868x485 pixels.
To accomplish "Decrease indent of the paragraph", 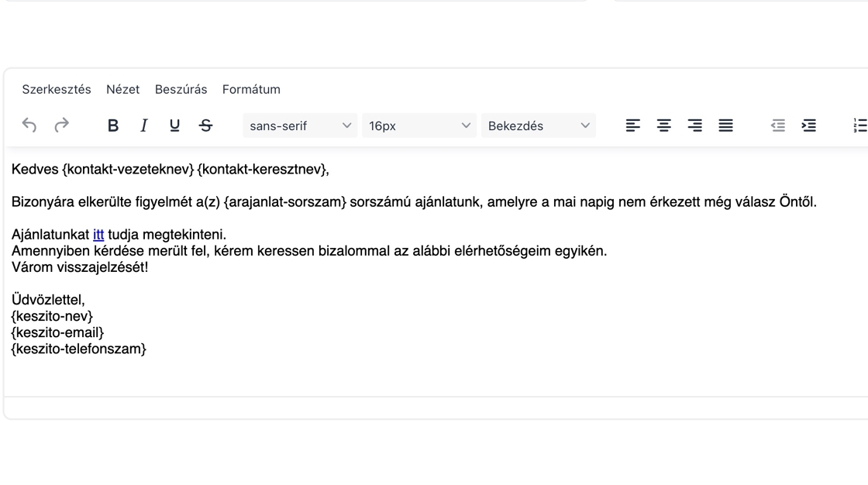I will (778, 126).
